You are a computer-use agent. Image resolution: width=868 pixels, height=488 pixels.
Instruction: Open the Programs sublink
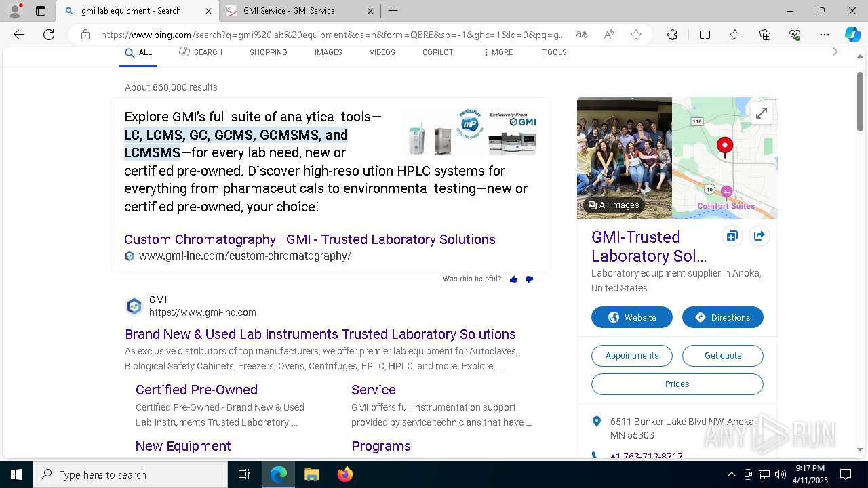click(381, 446)
